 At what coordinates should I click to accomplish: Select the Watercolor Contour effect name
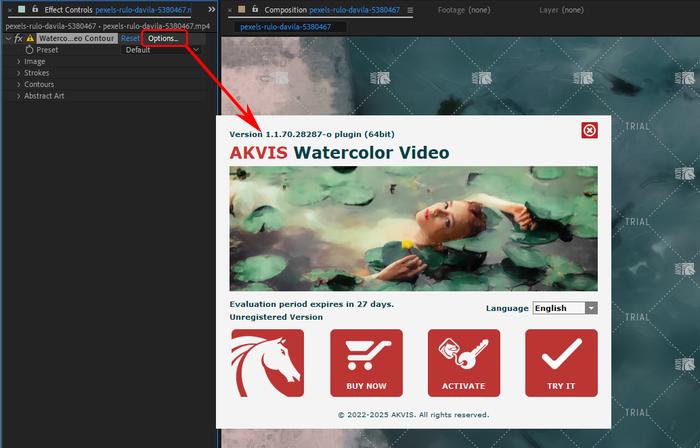coord(77,38)
